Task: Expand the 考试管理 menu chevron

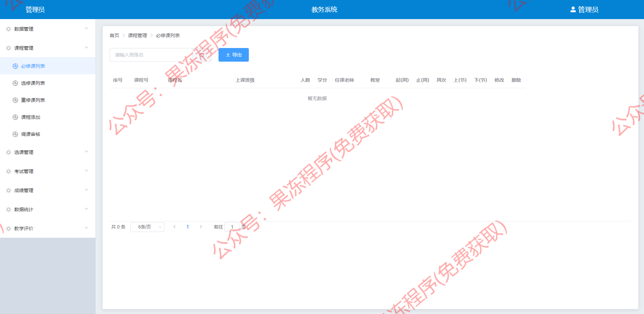Action: (x=86, y=171)
